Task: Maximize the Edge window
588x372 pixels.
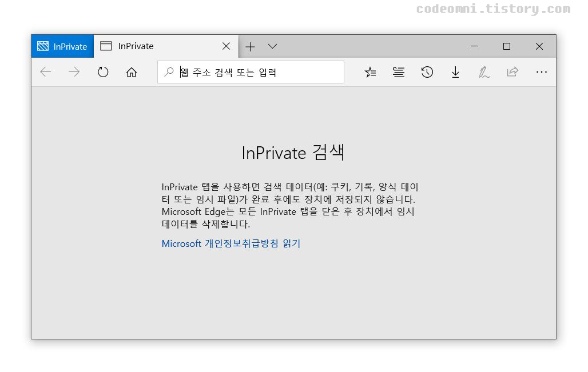Action: tap(507, 46)
